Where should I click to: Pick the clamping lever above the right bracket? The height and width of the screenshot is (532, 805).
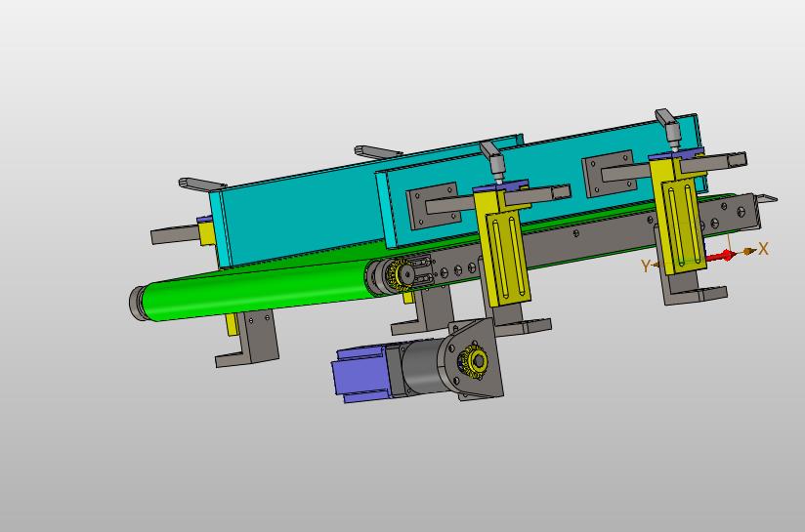click(669, 129)
